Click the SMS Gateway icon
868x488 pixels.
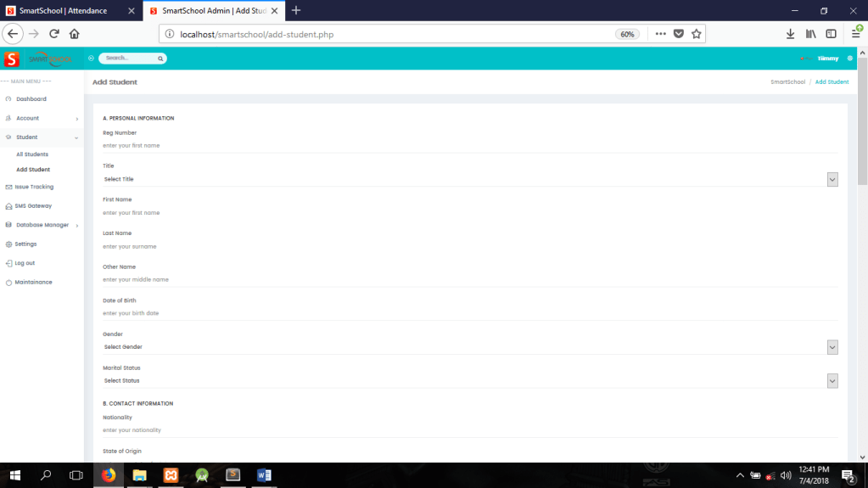click(8, 206)
